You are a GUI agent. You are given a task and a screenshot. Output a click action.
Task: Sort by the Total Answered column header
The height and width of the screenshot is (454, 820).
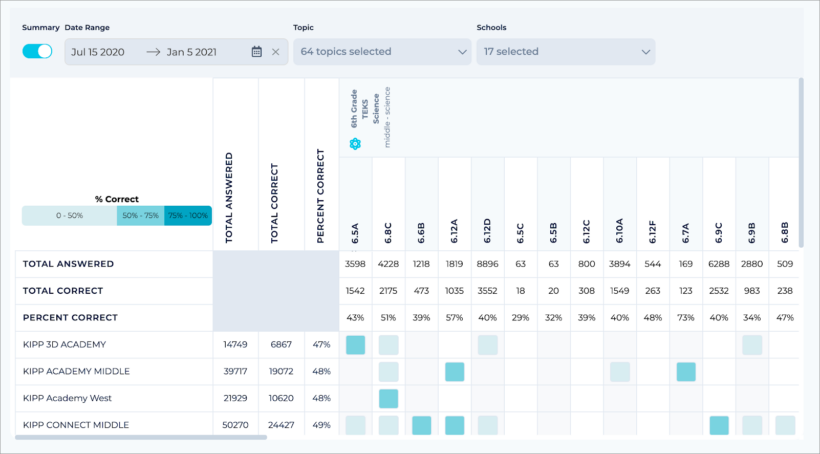[x=229, y=198]
